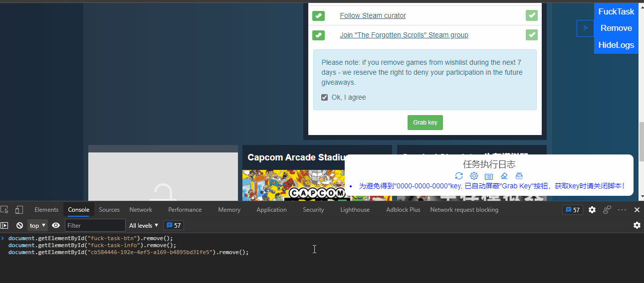Click the wishlist removal notice text
644x283 pixels.
coord(422,72)
